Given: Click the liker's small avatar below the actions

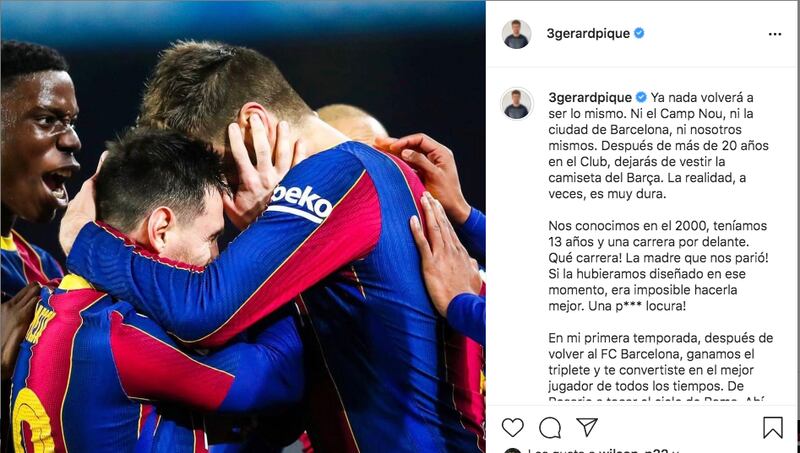Looking at the screenshot, I should (x=513, y=451).
